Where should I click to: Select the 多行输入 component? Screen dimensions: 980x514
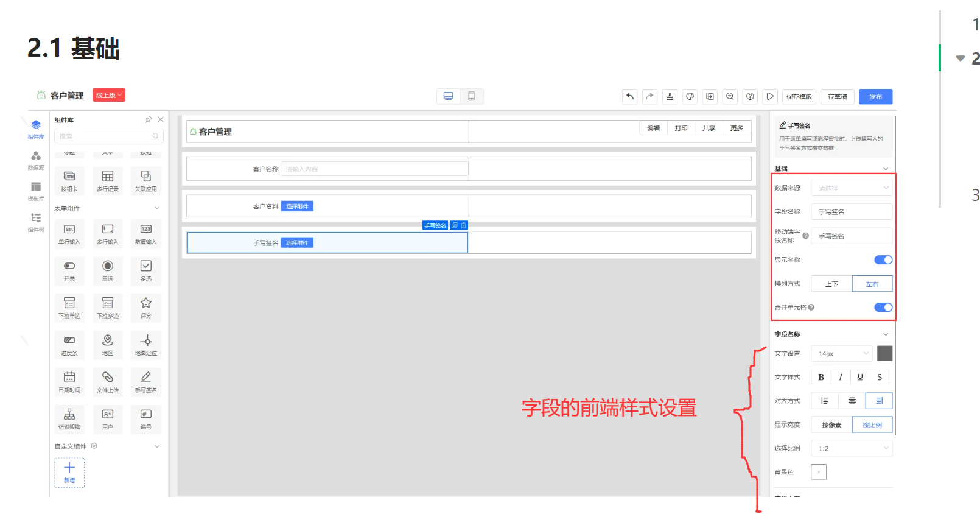pyautogui.click(x=108, y=234)
